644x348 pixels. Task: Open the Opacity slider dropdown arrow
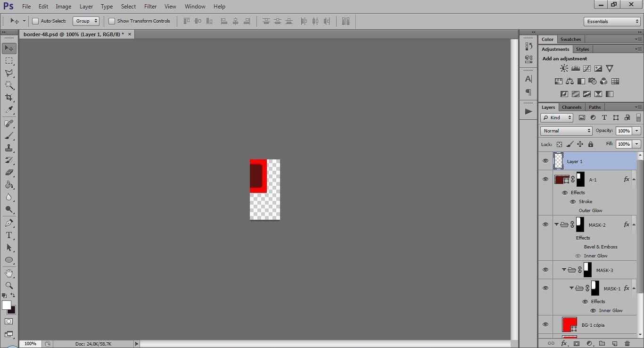tap(637, 131)
